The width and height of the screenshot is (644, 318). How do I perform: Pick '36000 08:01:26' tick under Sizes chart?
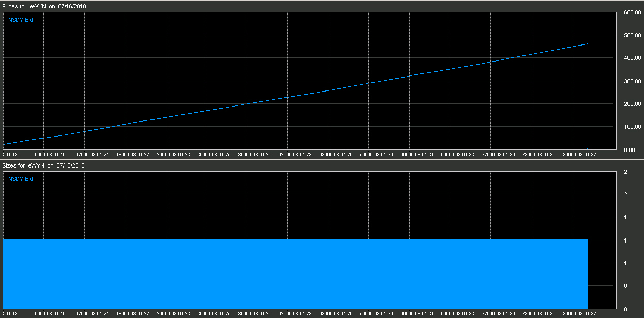254,314
